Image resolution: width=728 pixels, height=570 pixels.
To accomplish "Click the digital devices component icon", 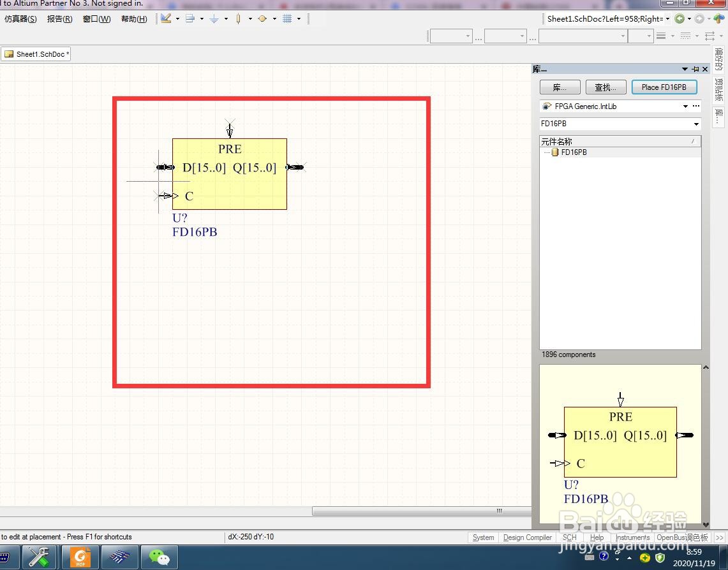I will click(x=238, y=18).
